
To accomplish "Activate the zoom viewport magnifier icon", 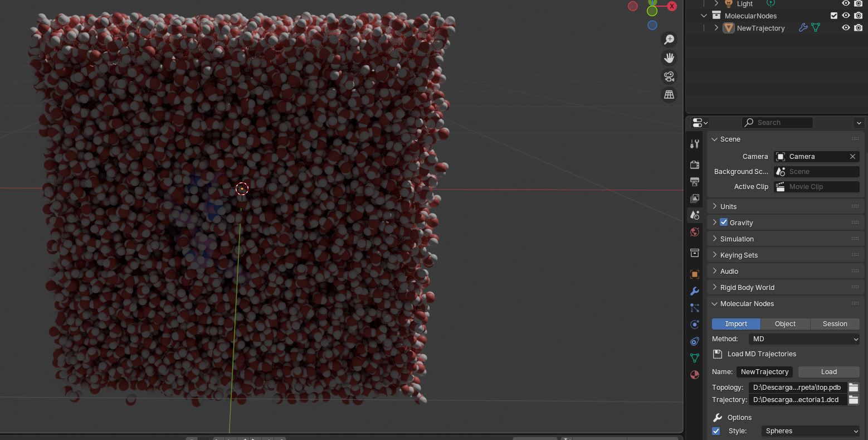I will pyautogui.click(x=669, y=40).
